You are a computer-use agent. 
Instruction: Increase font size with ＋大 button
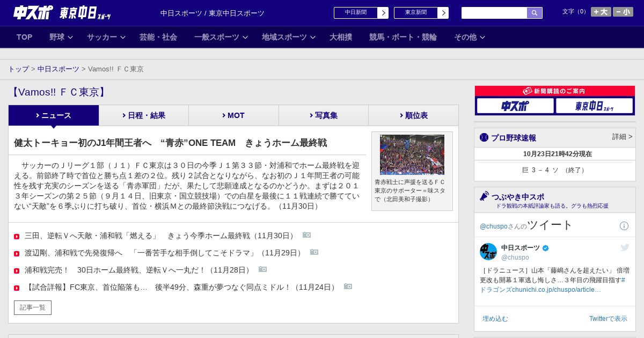pyautogui.click(x=601, y=12)
